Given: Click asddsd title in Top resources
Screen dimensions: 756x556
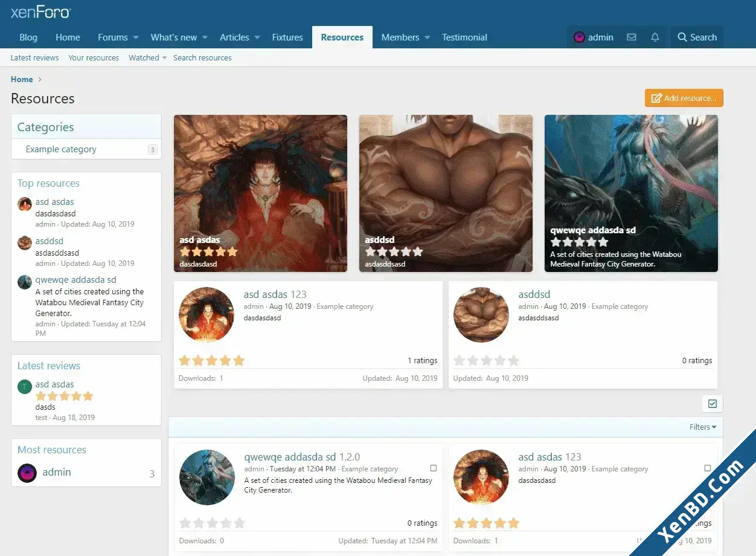Looking at the screenshot, I should click(x=50, y=241).
